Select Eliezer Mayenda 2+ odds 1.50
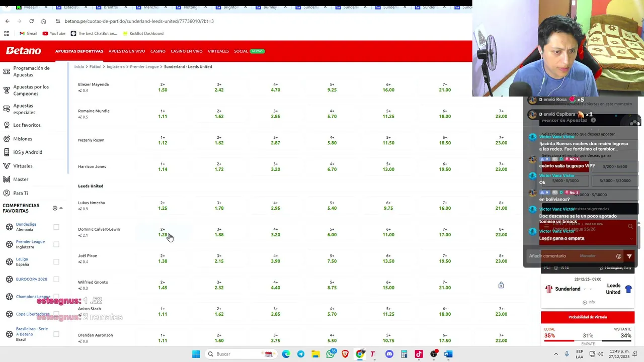Image resolution: width=644 pixels, height=362 pixels. tap(163, 87)
